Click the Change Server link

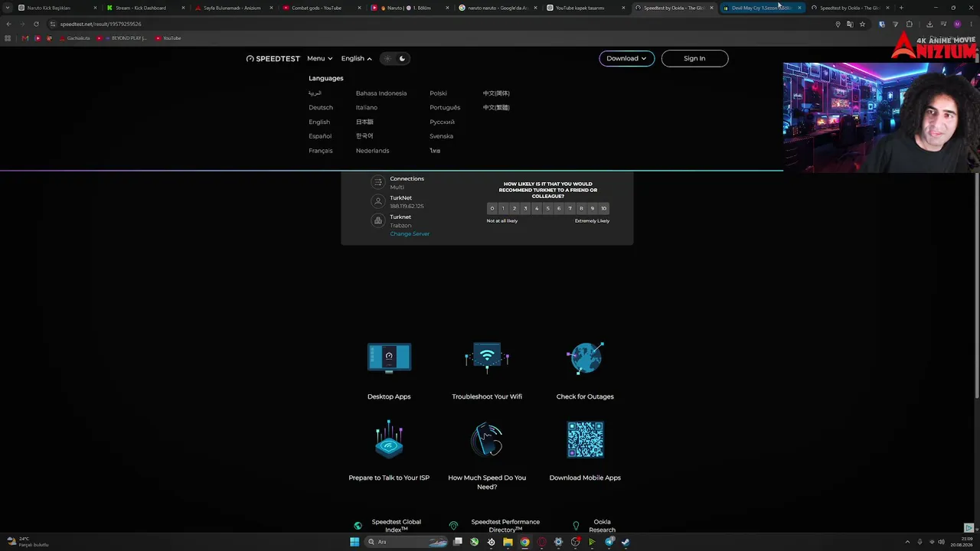pos(410,233)
